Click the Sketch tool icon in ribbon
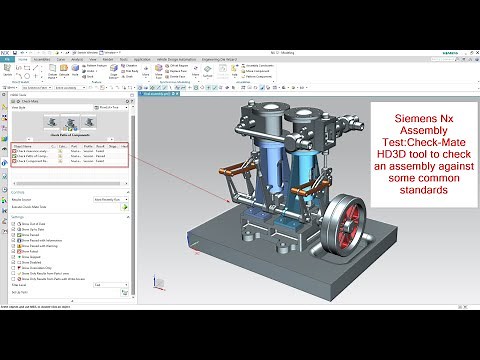Image resolution: width=480 pixels, height=360 pixels. [x=7, y=68]
